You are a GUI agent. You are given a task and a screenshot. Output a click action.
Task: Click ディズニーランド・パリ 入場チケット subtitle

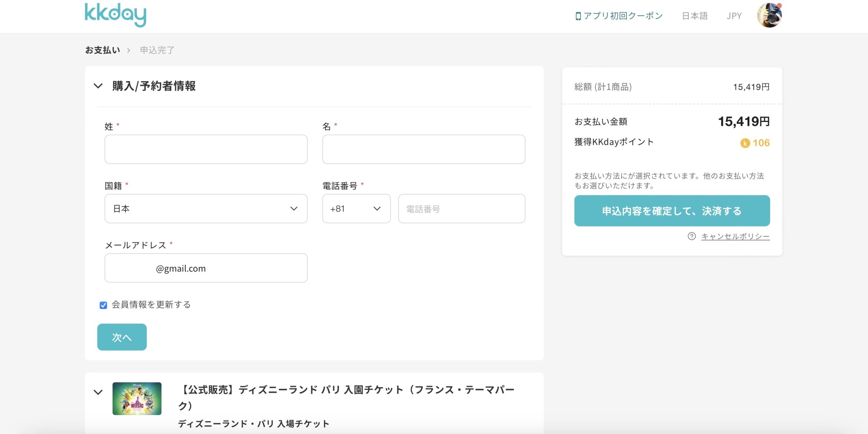tap(254, 424)
